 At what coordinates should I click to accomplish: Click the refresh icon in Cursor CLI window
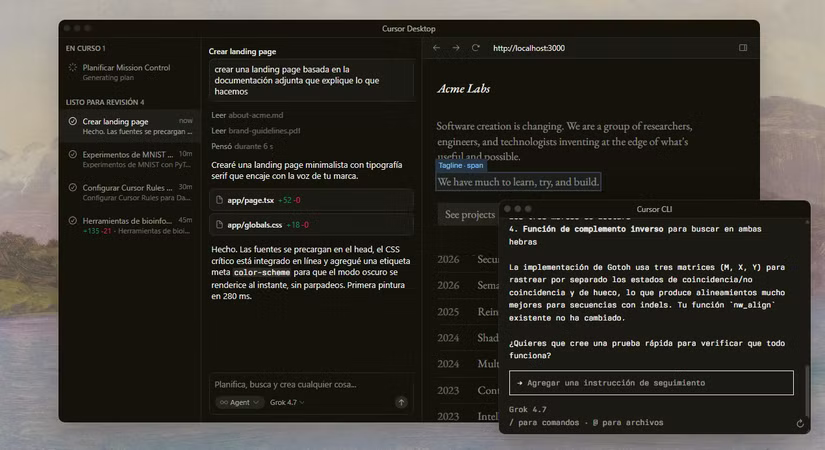[800, 423]
